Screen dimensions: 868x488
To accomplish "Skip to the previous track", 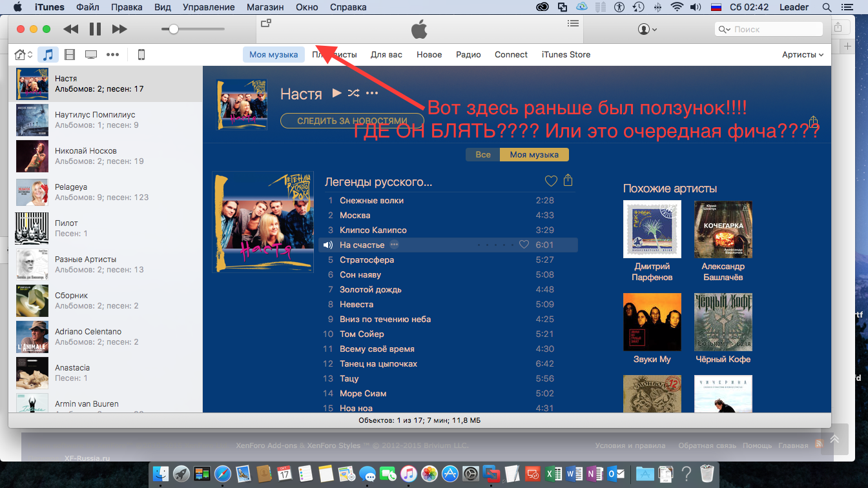I will pos(71,29).
